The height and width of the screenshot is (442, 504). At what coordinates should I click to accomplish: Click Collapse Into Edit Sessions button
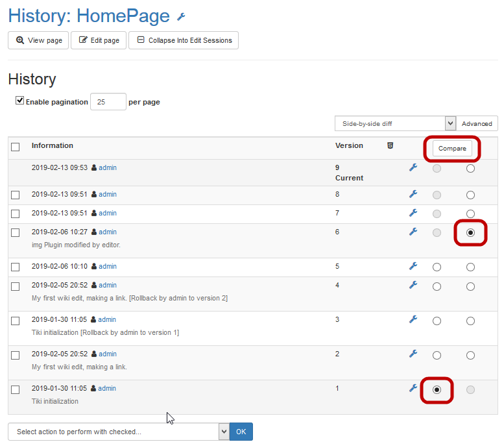tap(184, 40)
